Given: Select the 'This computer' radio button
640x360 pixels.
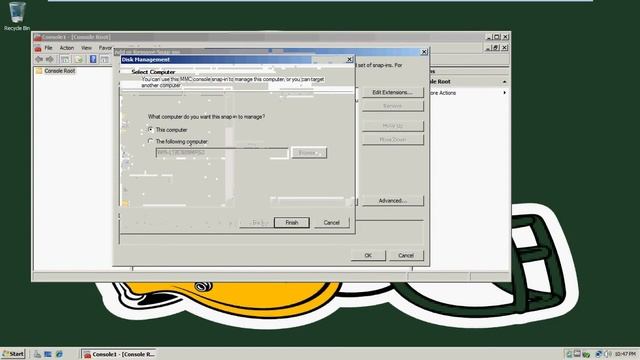Looking at the screenshot, I should coord(151,129).
